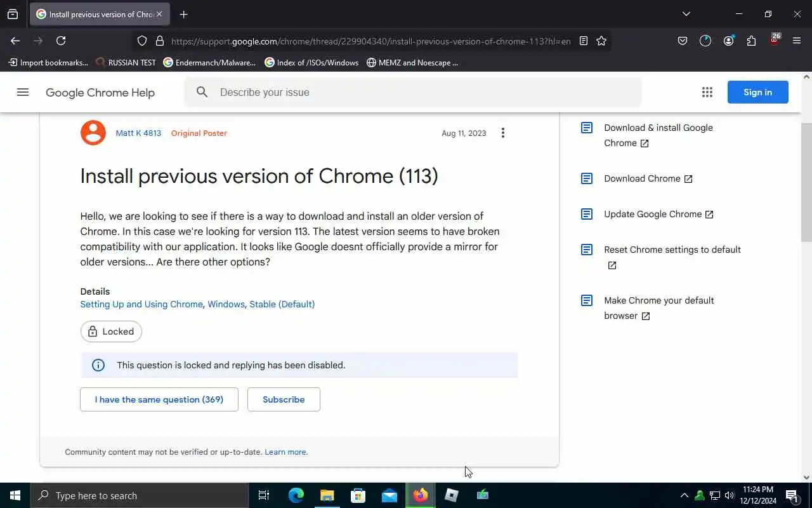The height and width of the screenshot is (508, 812).
Task: Click the taskbar search box
Action: tap(140, 495)
